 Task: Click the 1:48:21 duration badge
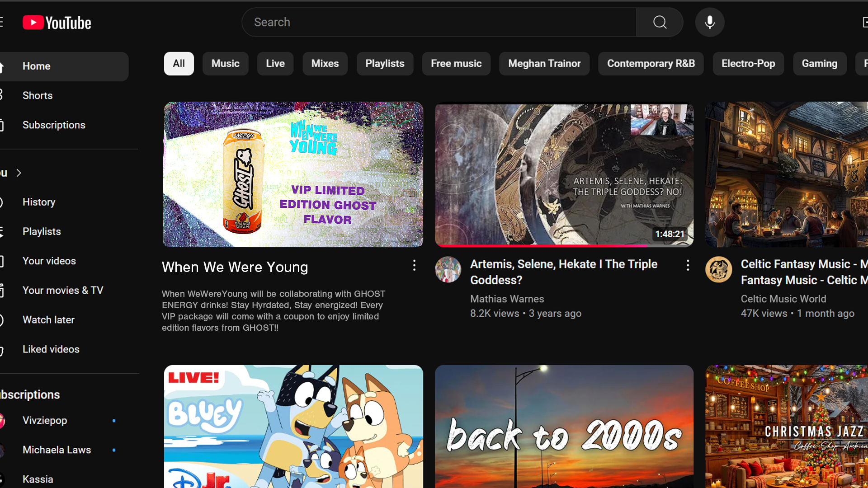670,234
